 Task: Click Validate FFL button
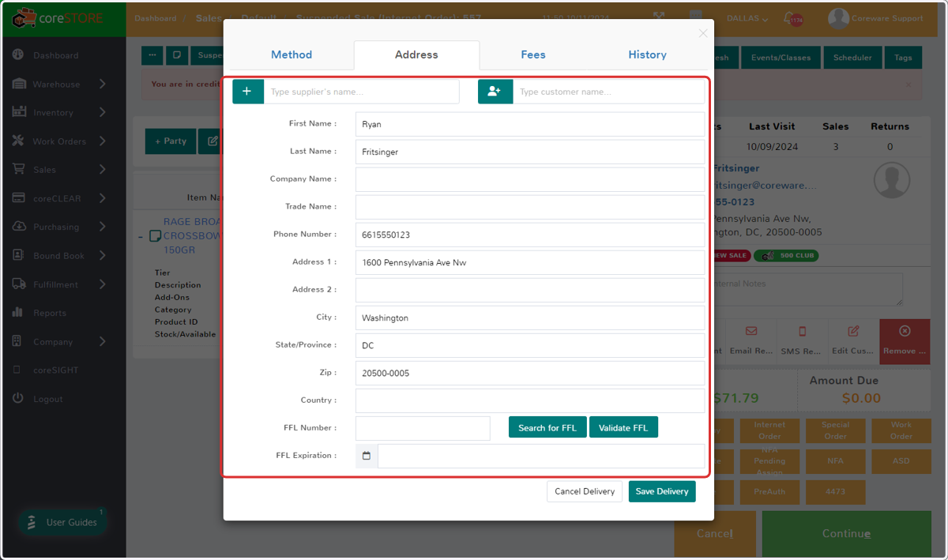(x=623, y=427)
